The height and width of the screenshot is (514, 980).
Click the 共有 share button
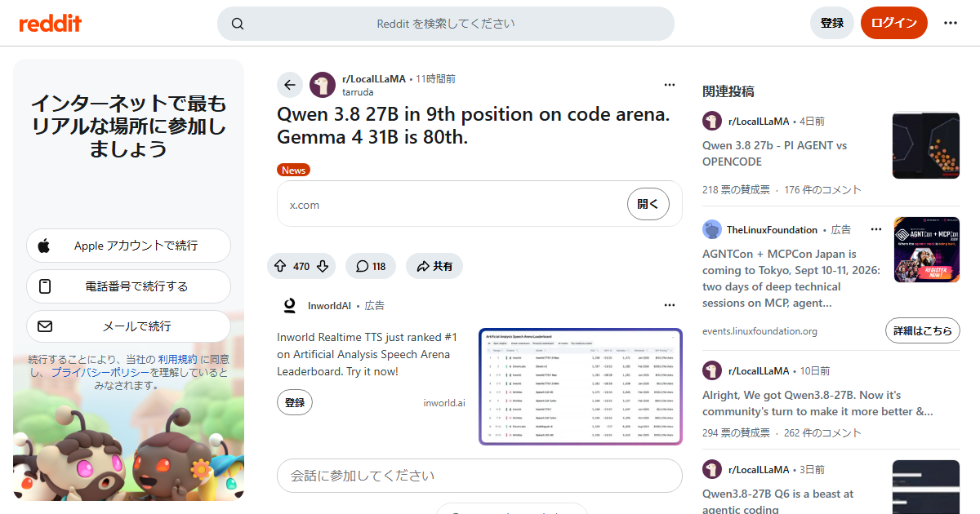pyautogui.click(x=434, y=266)
